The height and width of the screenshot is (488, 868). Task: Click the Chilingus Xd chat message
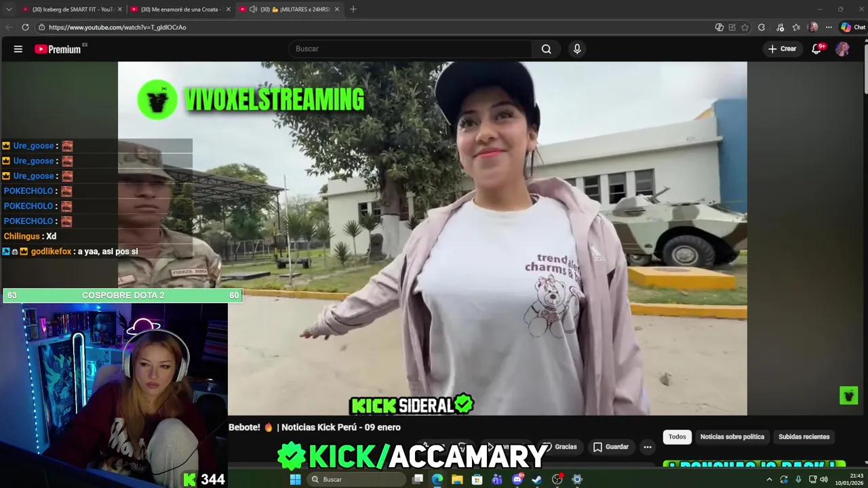tap(30, 237)
